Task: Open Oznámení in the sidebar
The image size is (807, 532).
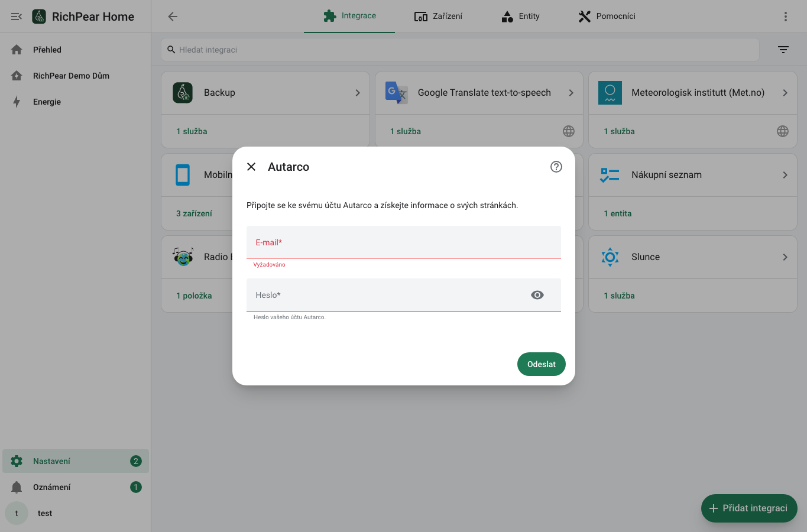Action: click(x=76, y=487)
